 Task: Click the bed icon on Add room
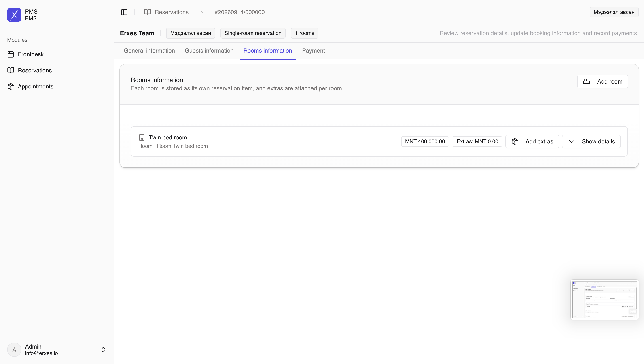pyautogui.click(x=587, y=81)
